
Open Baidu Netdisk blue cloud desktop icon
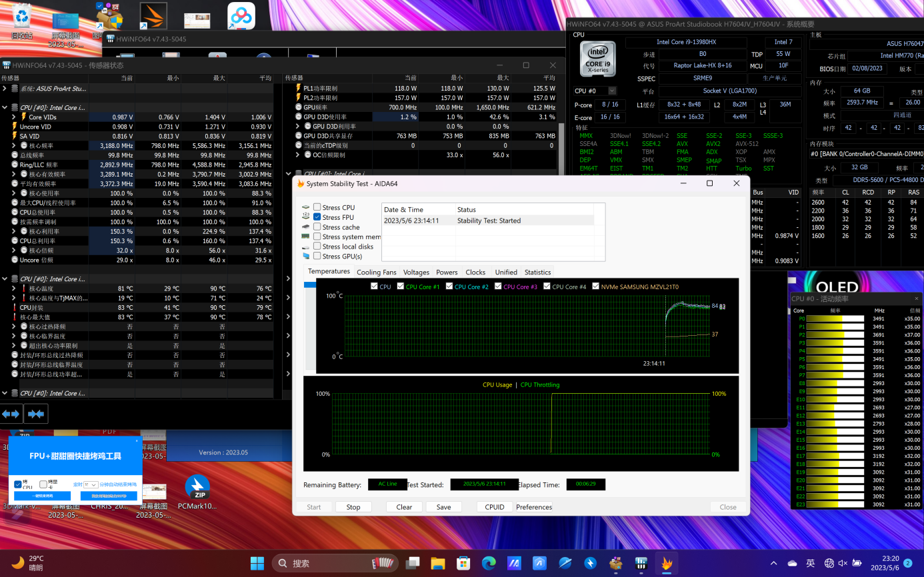coord(241,16)
